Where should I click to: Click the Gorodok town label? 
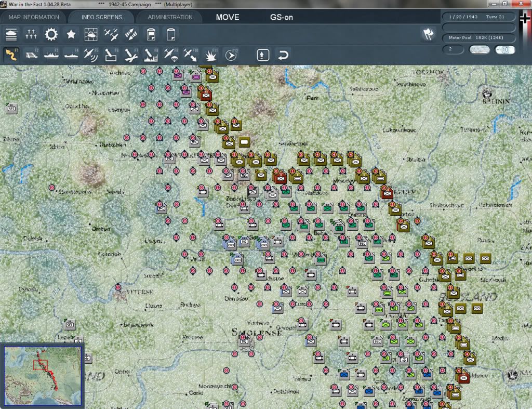coord(109,254)
